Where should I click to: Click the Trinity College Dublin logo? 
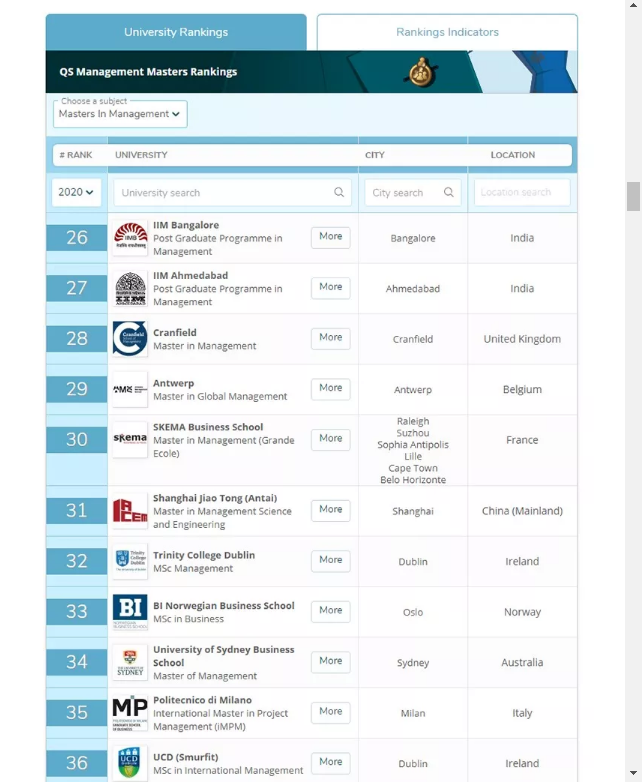click(130, 561)
